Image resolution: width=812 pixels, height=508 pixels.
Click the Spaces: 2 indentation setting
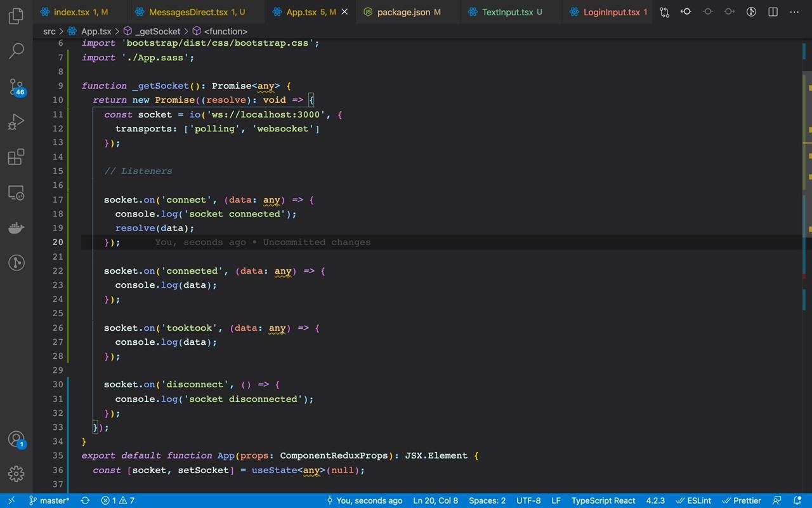pyautogui.click(x=487, y=500)
